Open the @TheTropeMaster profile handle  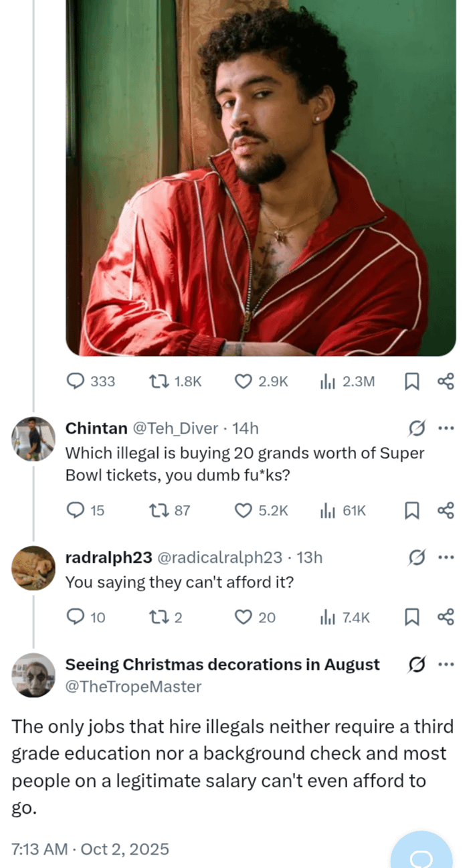pyautogui.click(x=132, y=687)
